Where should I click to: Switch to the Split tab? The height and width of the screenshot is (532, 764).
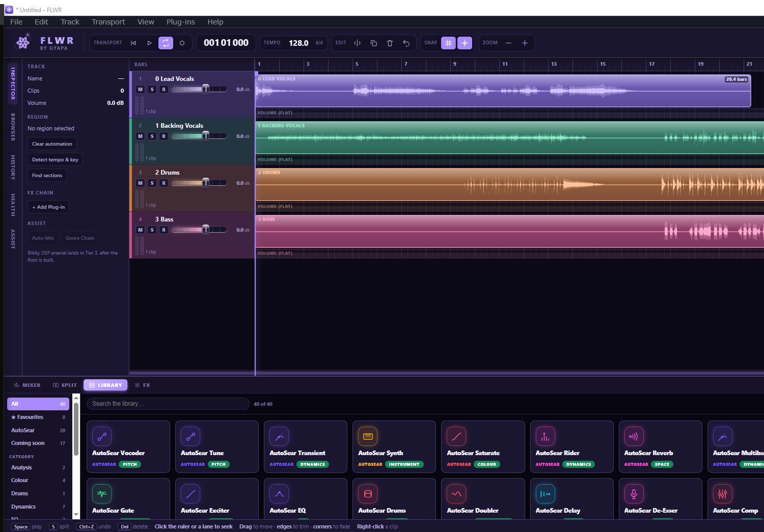[x=65, y=385]
